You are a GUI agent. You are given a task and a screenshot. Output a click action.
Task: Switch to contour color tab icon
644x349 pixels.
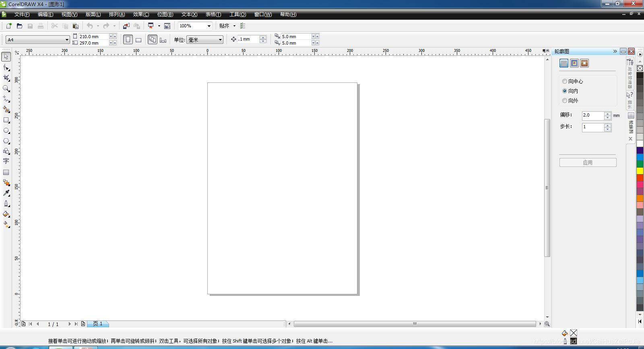pos(574,63)
